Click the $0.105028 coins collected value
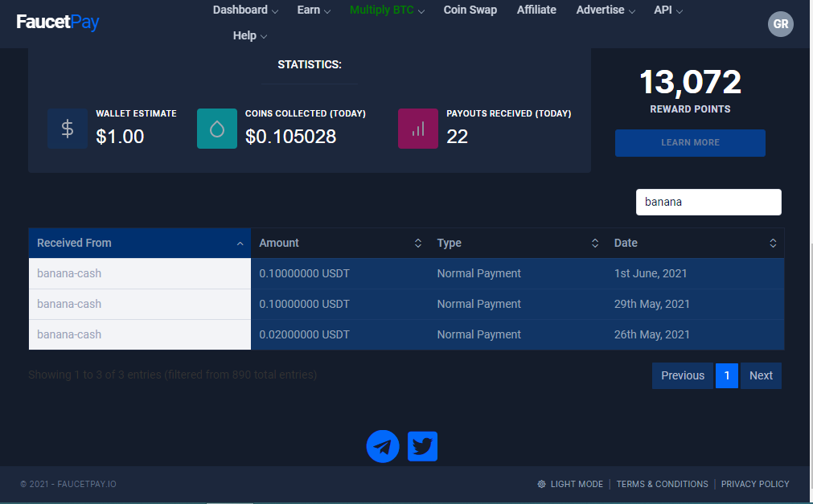Image resolution: width=813 pixels, height=504 pixels. click(291, 137)
